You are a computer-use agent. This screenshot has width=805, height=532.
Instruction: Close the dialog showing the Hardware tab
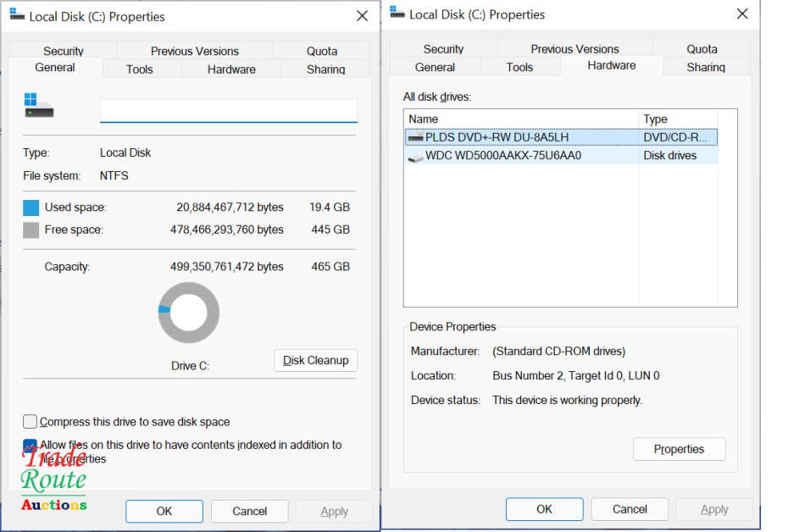[742, 14]
